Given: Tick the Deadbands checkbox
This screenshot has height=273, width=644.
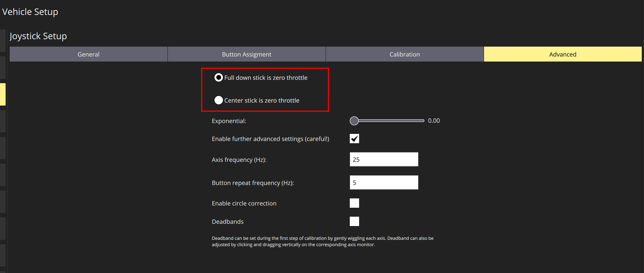Looking at the screenshot, I should pos(354,222).
